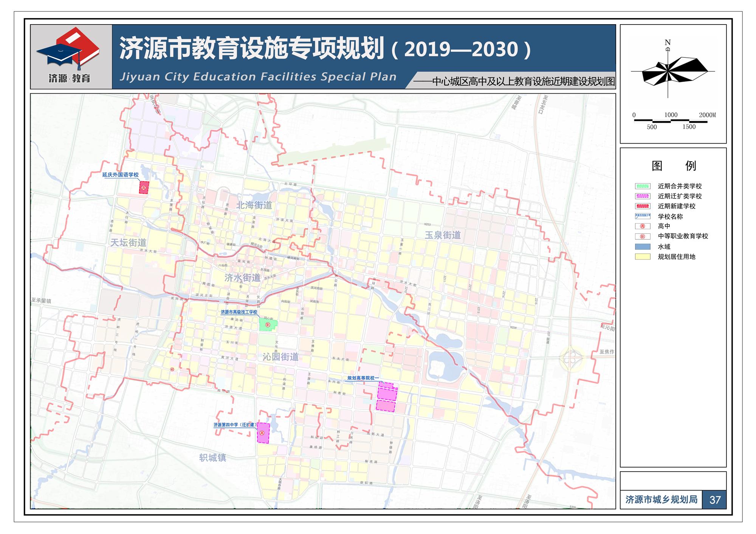The image size is (756, 534).
Task: Click the 济源市高级技工学校 school label
Action: click(x=239, y=312)
